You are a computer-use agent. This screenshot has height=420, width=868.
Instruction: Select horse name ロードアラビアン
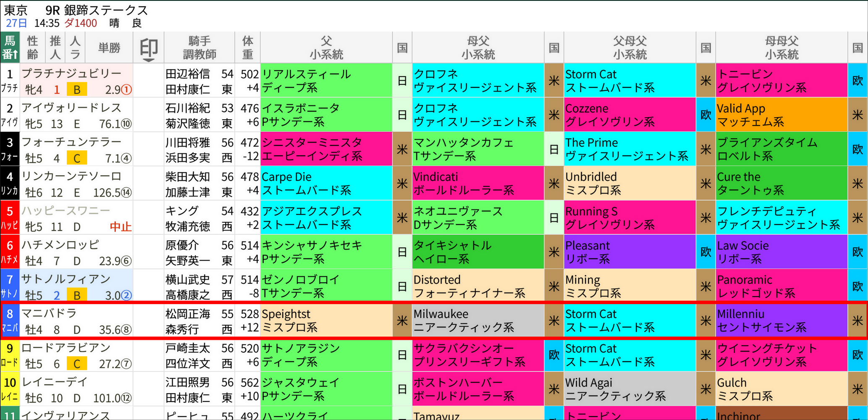click(66, 348)
